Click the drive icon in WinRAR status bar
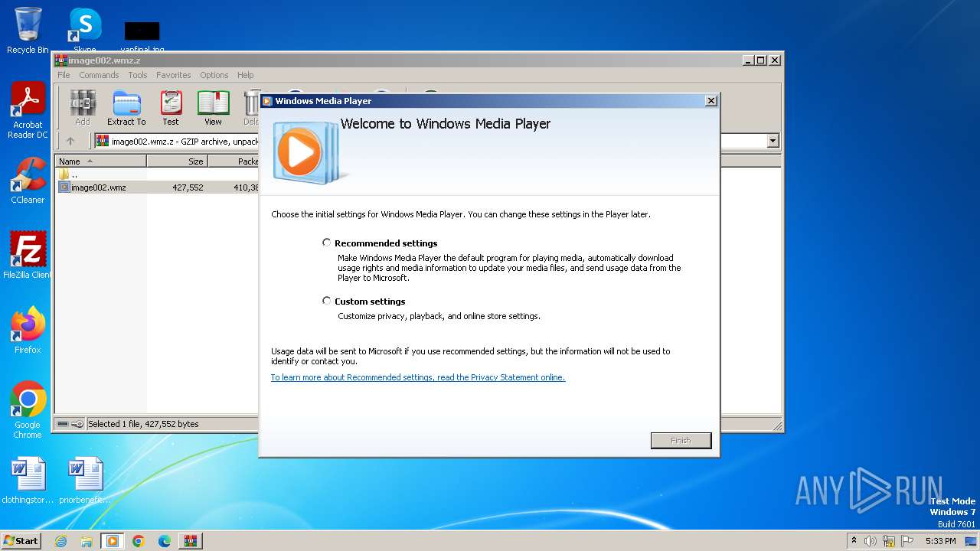Viewport: 980px width, 551px height. click(63, 424)
